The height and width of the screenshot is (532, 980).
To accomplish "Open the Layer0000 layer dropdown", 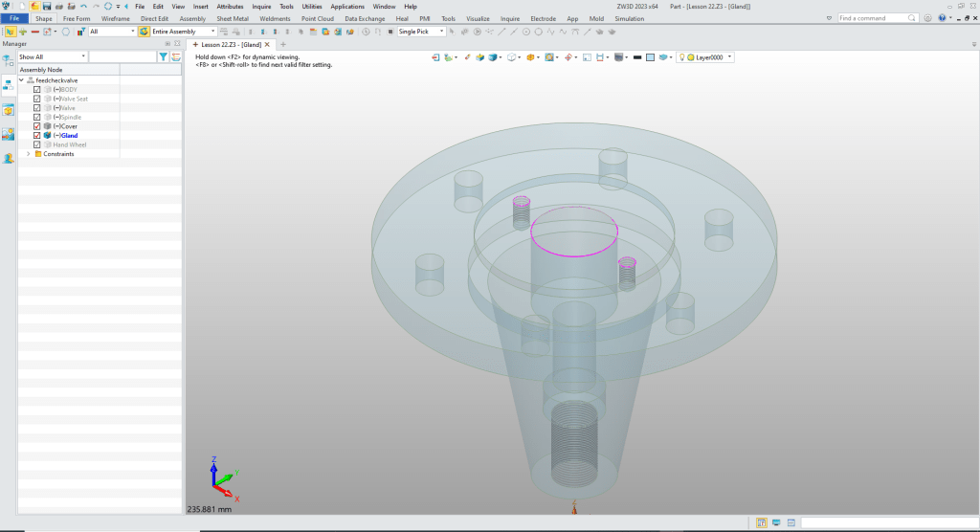I will coord(730,57).
